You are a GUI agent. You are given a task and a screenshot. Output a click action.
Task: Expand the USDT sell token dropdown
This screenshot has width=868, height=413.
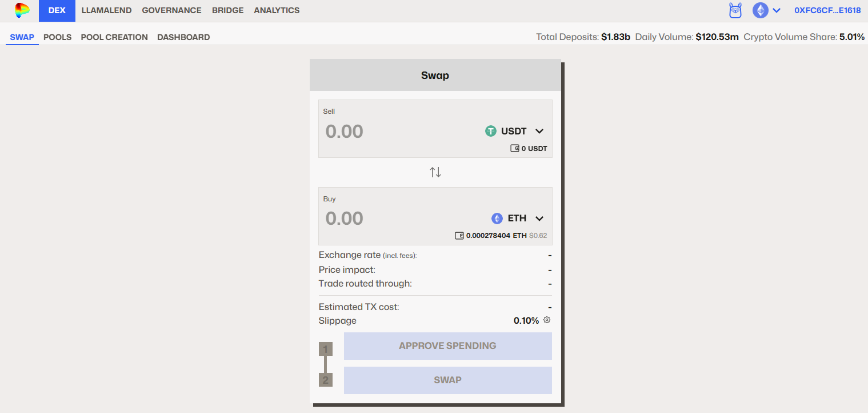point(539,131)
